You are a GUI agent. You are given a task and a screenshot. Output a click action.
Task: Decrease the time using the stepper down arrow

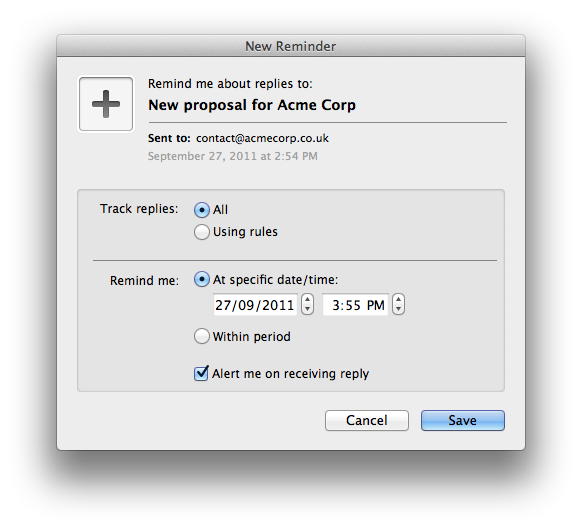coord(398,310)
